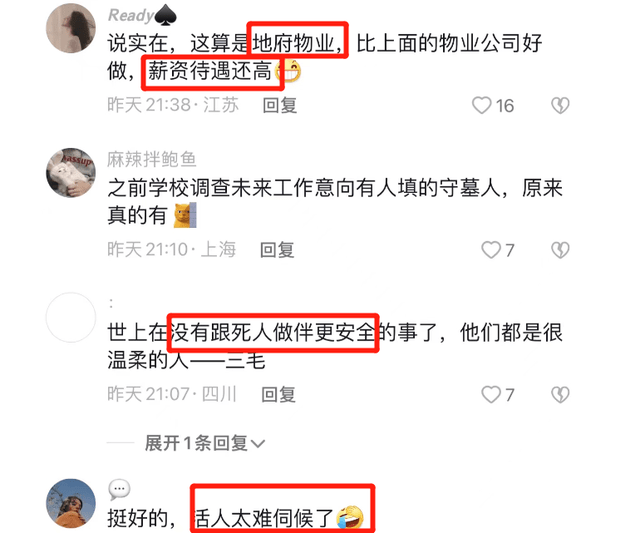Reply to the 昨天 21:07 四川 comment
The width and height of the screenshot is (640, 533).
coord(278,394)
